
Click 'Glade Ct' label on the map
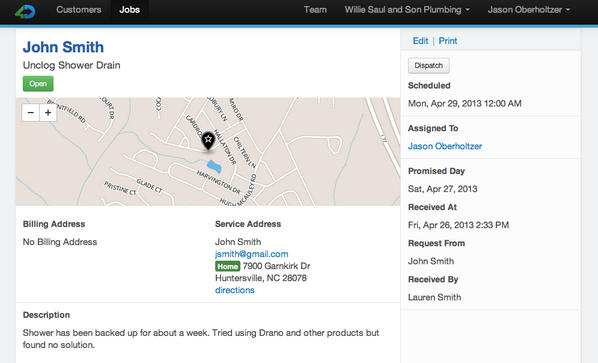click(150, 186)
